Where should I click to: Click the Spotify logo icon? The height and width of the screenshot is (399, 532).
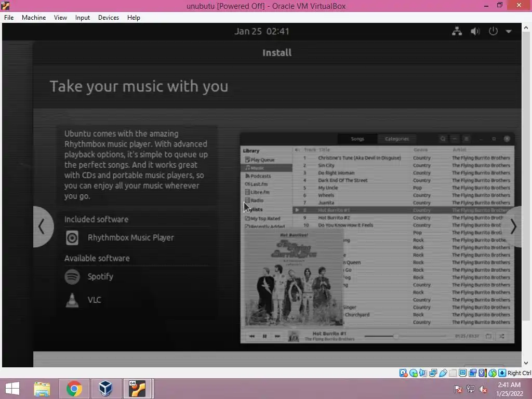pyautogui.click(x=72, y=277)
